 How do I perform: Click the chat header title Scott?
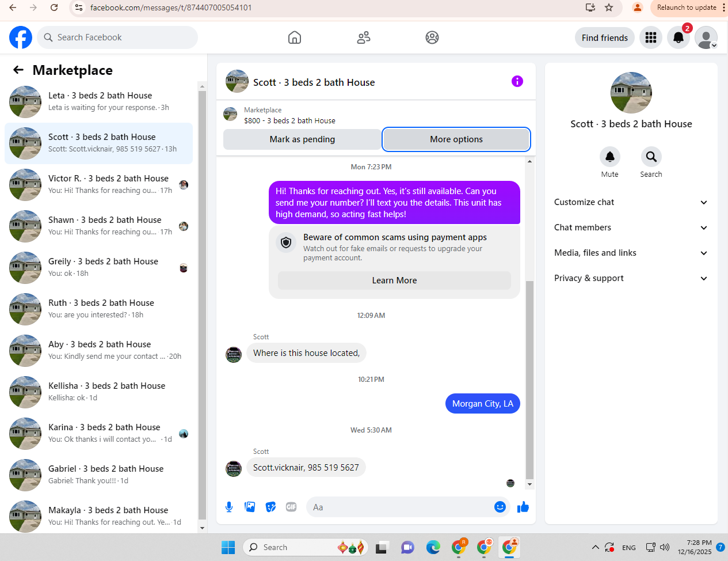314,82
